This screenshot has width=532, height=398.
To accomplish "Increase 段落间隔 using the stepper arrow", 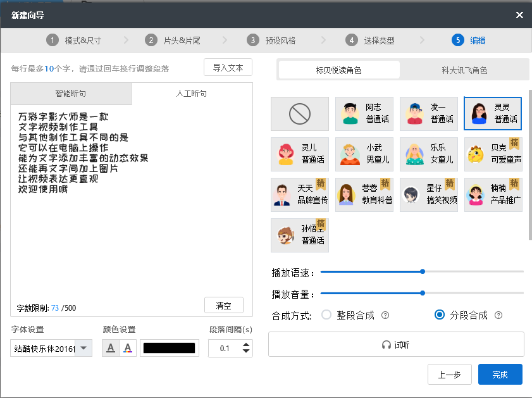I will 247,344.
